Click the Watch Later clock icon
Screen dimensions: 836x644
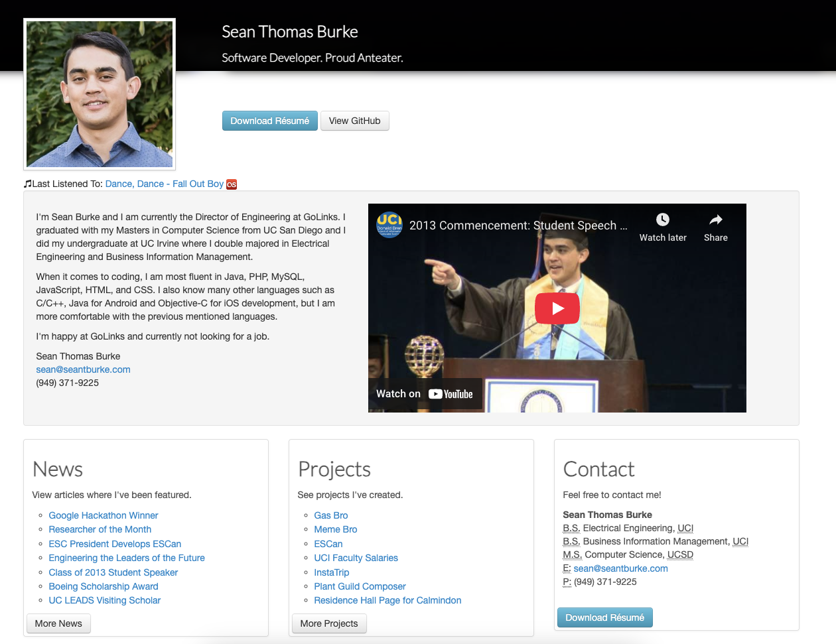[x=662, y=219]
